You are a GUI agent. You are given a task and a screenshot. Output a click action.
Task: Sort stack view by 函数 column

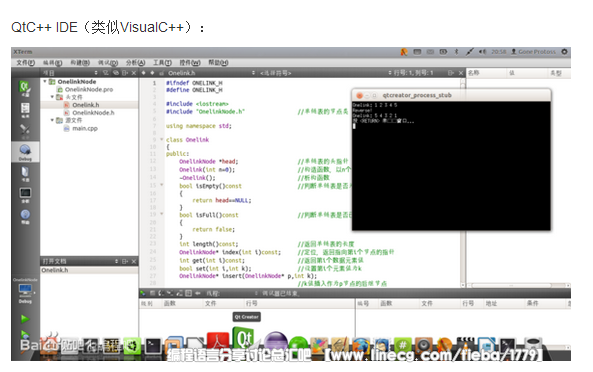tap(183, 303)
